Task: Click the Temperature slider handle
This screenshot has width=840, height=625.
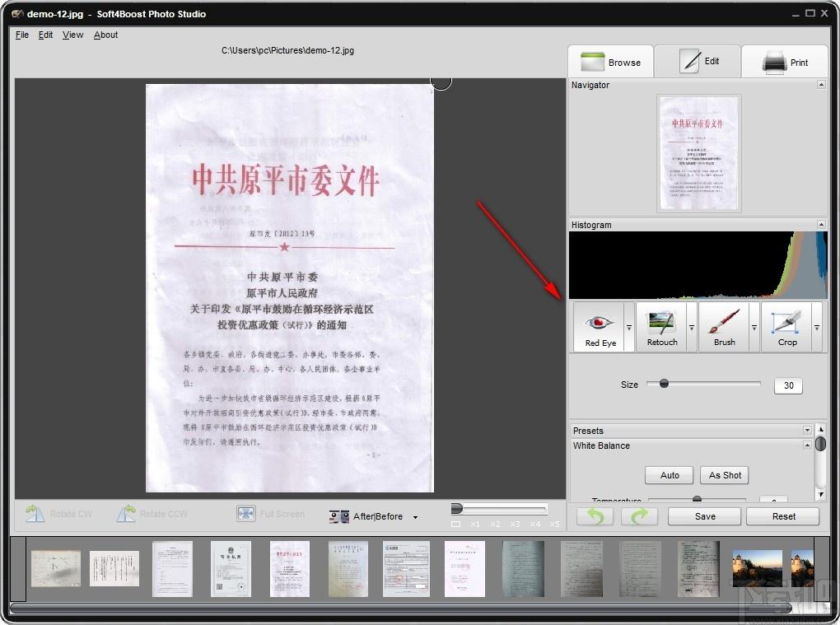Action: click(x=697, y=499)
